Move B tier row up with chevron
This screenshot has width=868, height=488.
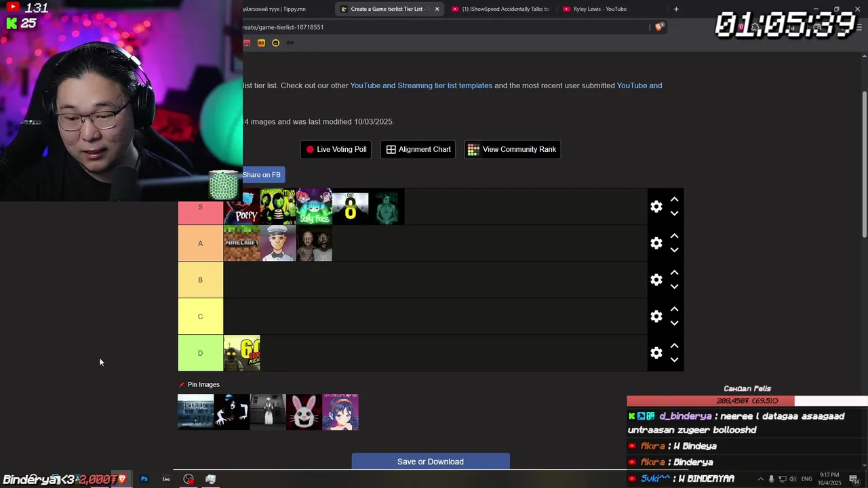tap(674, 273)
